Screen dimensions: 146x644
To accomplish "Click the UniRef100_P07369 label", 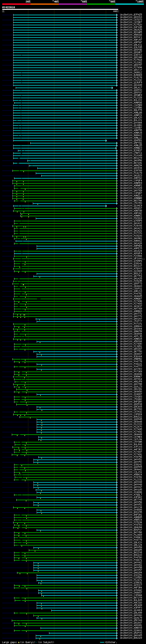I will (131, 371).
